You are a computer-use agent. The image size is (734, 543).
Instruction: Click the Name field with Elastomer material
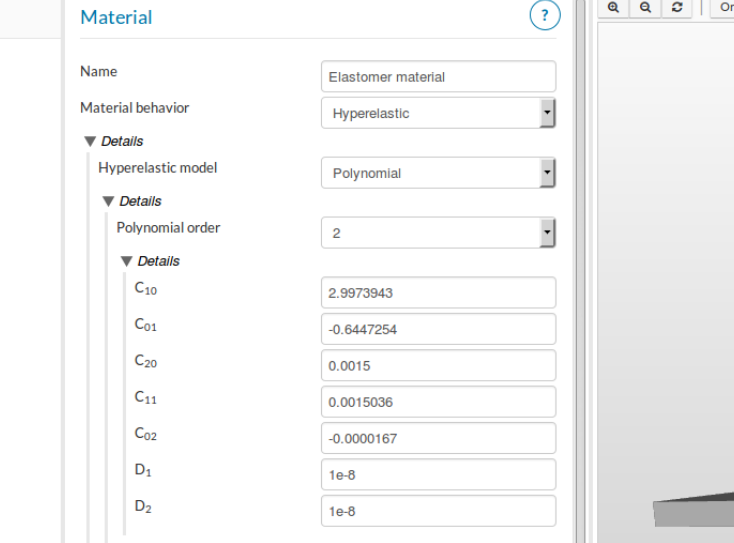pos(438,77)
